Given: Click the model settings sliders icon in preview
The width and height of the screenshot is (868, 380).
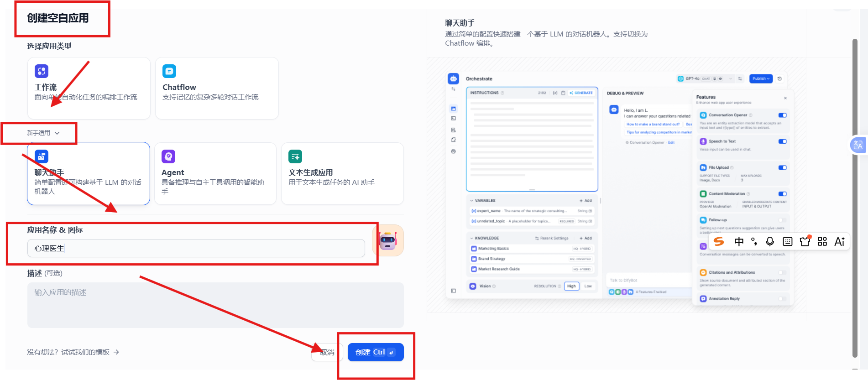Looking at the screenshot, I should click(x=740, y=78).
